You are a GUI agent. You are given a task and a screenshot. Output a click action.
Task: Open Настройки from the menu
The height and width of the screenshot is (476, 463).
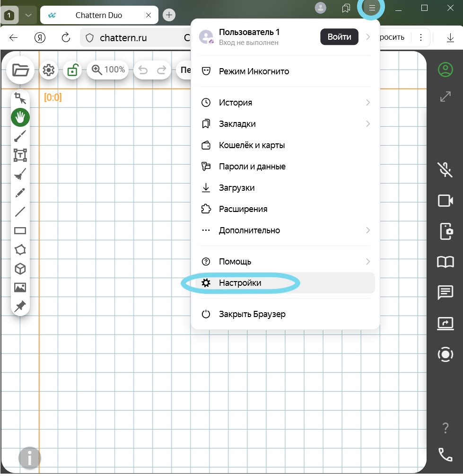tap(240, 283)
